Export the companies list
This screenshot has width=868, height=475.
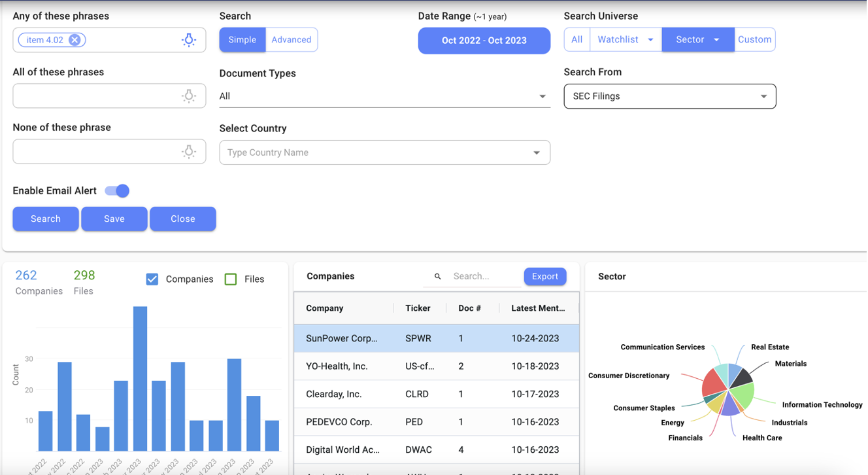(x=544, y=277)
